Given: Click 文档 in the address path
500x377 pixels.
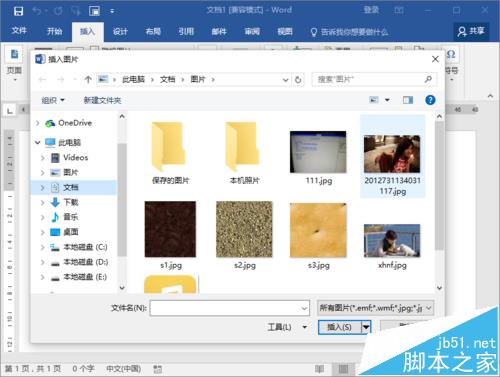Looking at the screenshot, I should point(168,79).
